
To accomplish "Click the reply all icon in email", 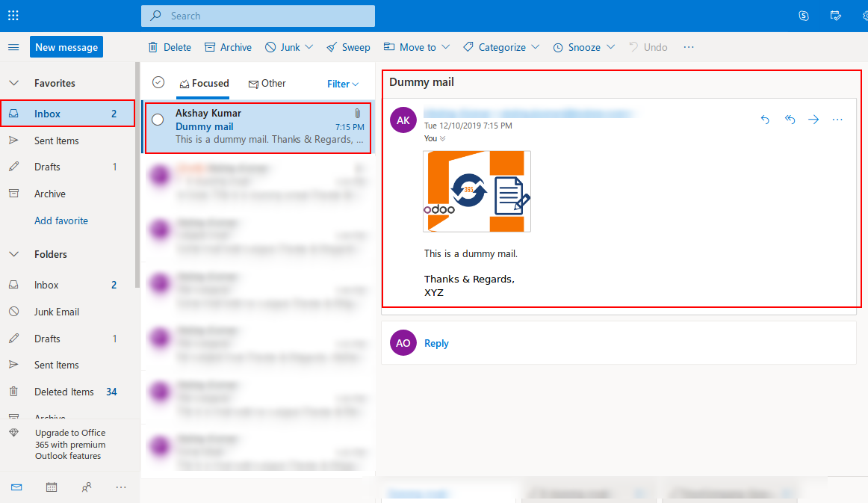I will (790, 120).
